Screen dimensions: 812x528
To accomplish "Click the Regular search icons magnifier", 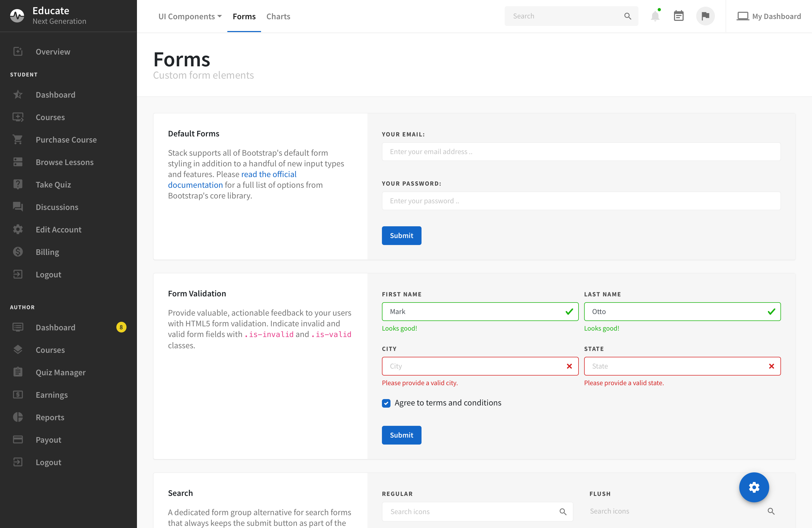I will [x=563, y=511].
